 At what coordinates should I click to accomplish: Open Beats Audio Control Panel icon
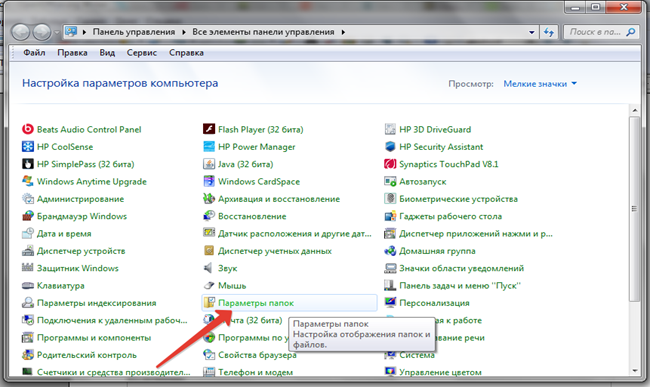[x=27, y=129]
